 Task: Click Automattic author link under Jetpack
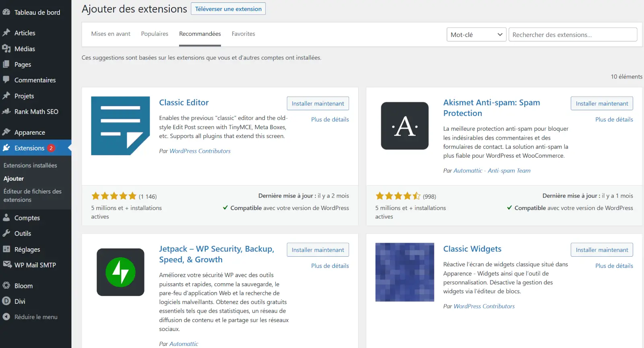click(x=184, y=344)
